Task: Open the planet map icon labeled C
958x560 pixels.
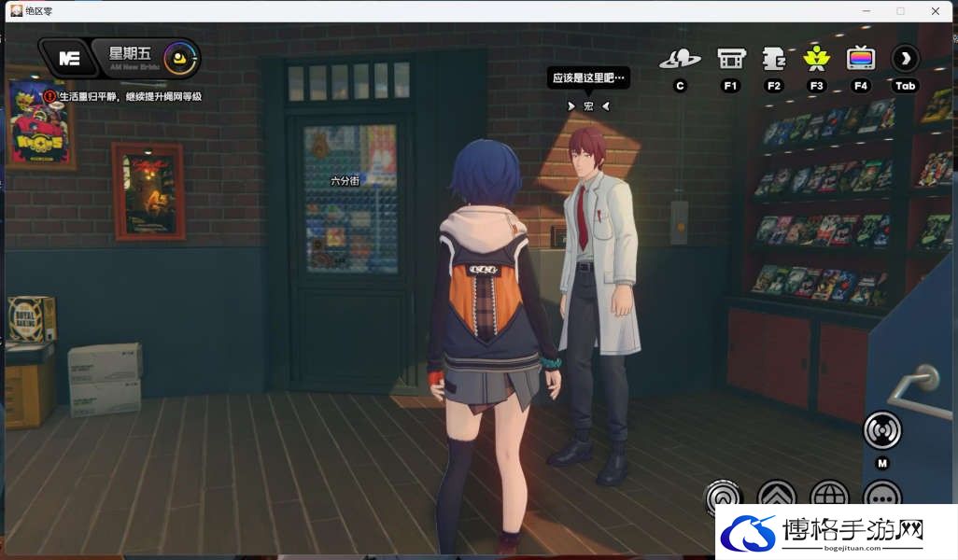Action: point(680,59)
